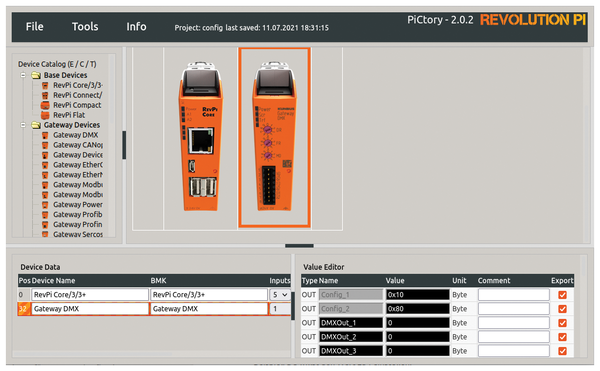Open the Info menu
The height and width of the screenshot is (371, 600).
click(136, 27)
